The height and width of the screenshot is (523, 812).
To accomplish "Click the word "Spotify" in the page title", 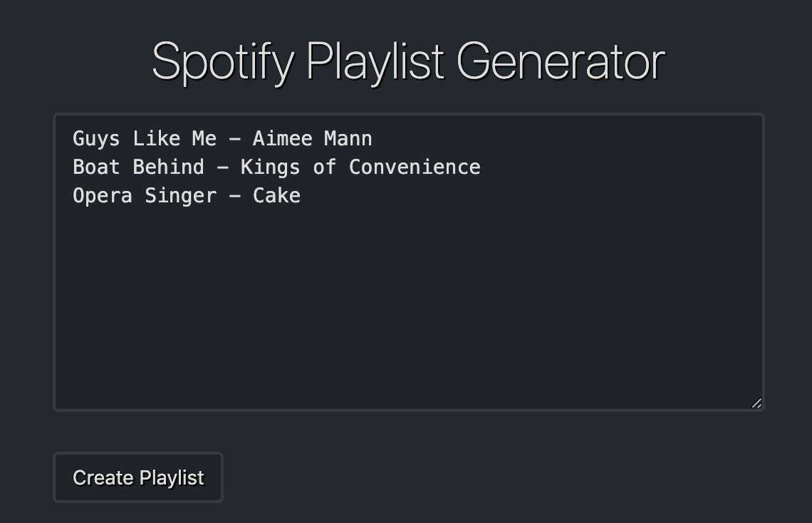I will point(223,62).
